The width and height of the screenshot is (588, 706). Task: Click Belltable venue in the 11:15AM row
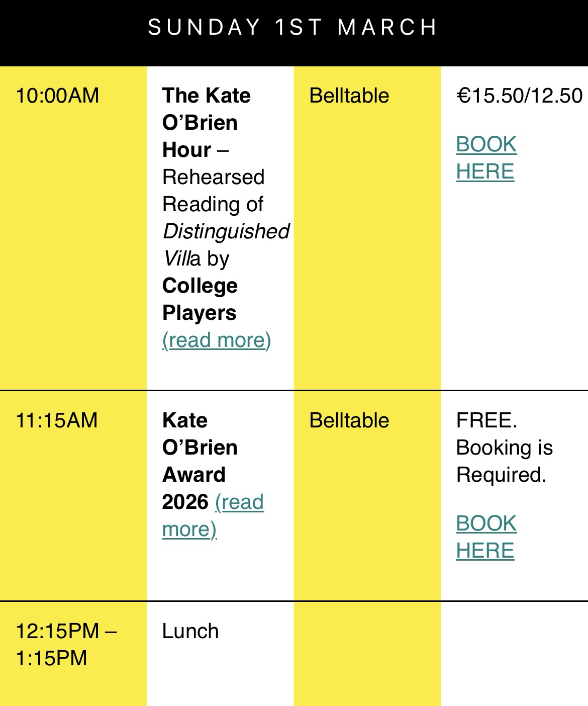(349, 420)
